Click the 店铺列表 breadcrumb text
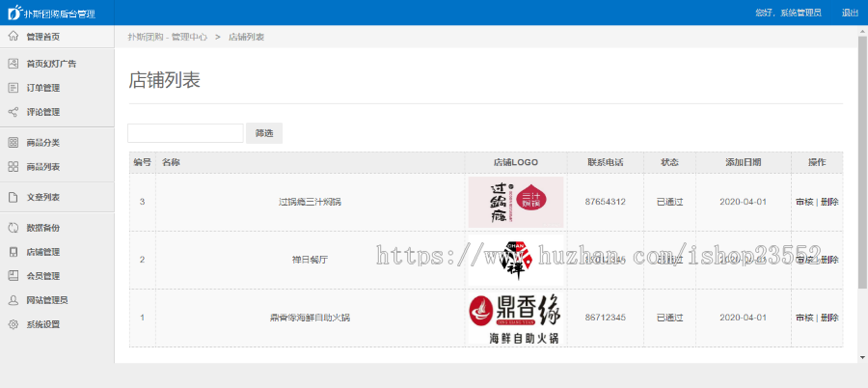The height and width of the screenshot is (388, 868). click(246, 37)
